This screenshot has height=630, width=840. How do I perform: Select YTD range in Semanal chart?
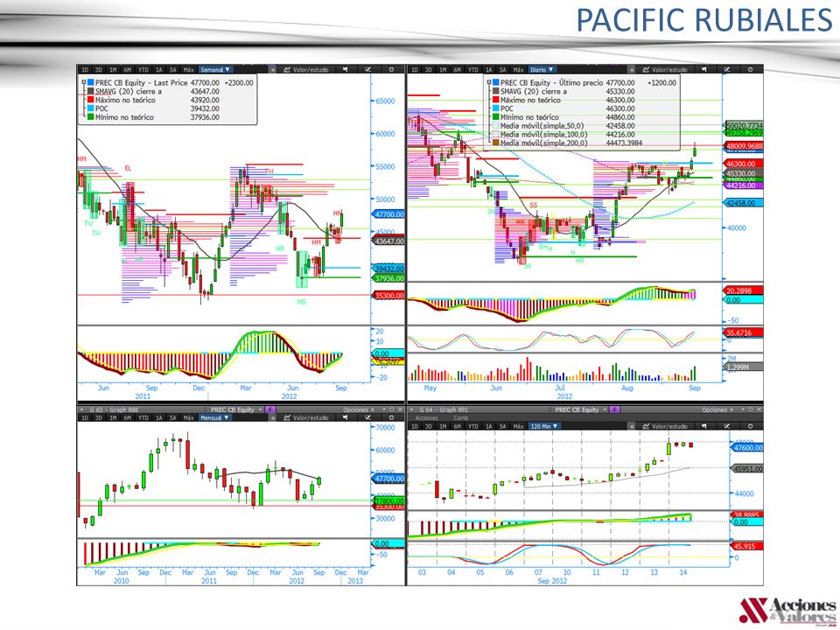(143, 70)
